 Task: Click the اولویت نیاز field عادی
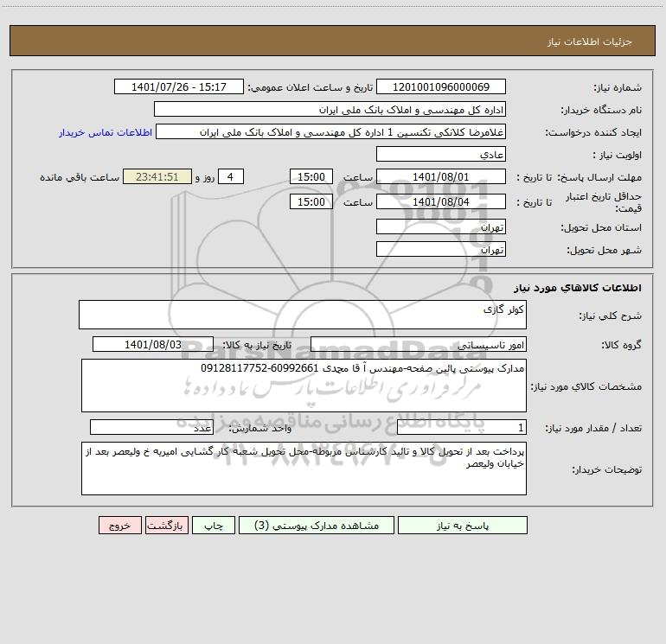(441, 154)
